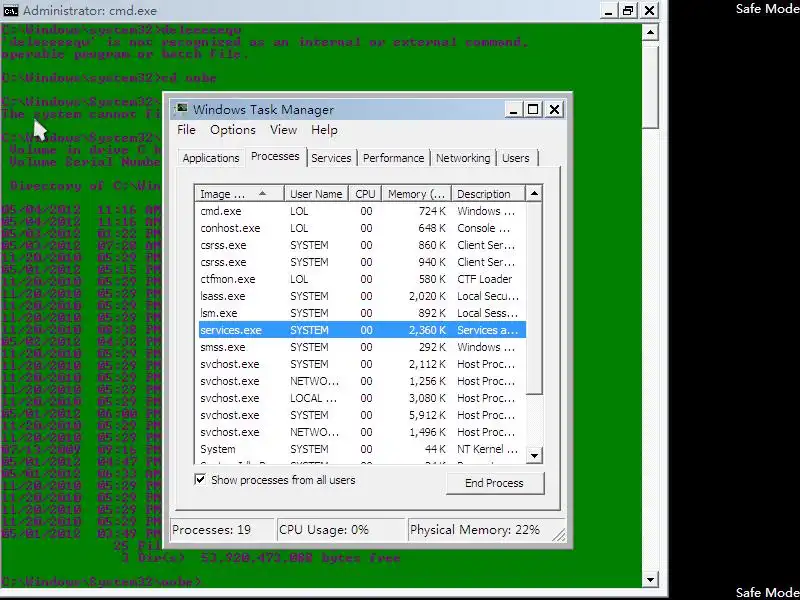This screenshot has height=600, width=800.
Task: Click the NT Kernel description cell
Action: (487, 449)
